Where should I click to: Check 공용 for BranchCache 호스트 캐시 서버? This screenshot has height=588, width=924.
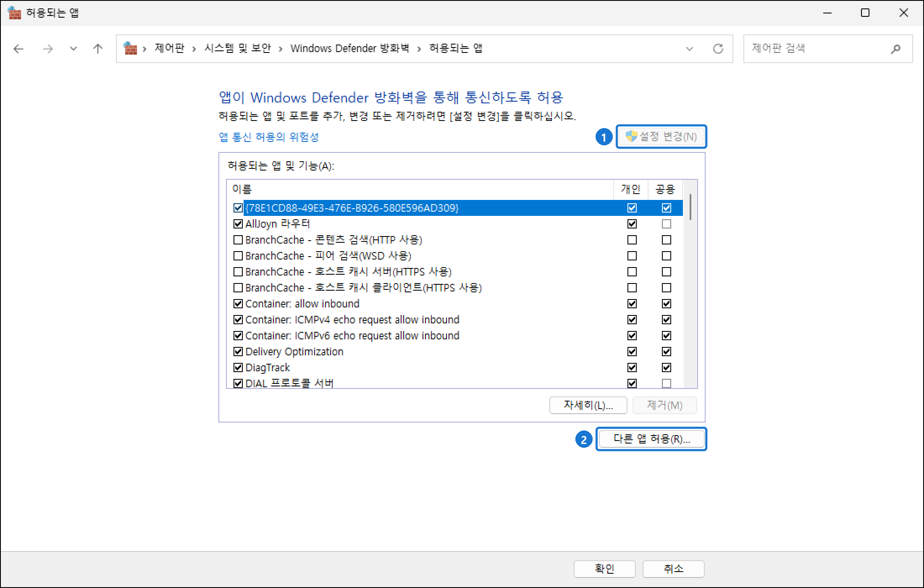667,272
